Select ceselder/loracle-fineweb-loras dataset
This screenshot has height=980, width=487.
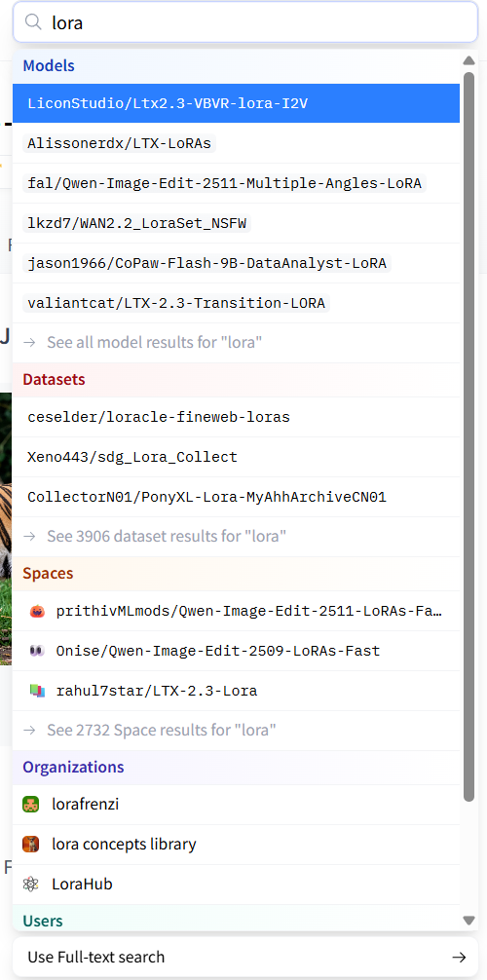[x=237, y=418]
